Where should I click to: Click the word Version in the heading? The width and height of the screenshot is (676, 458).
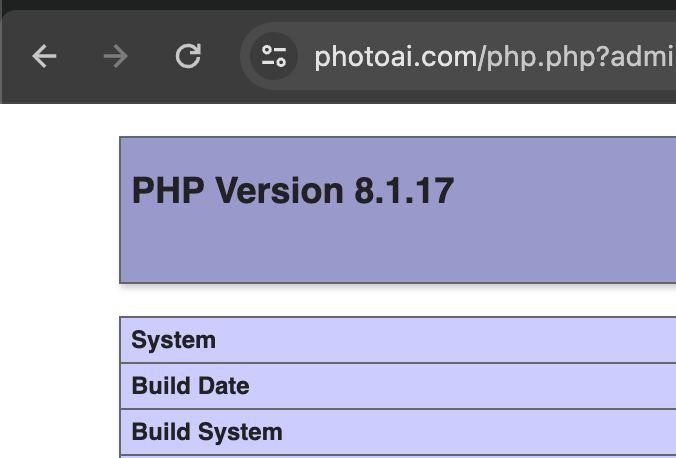pos(279,191)
